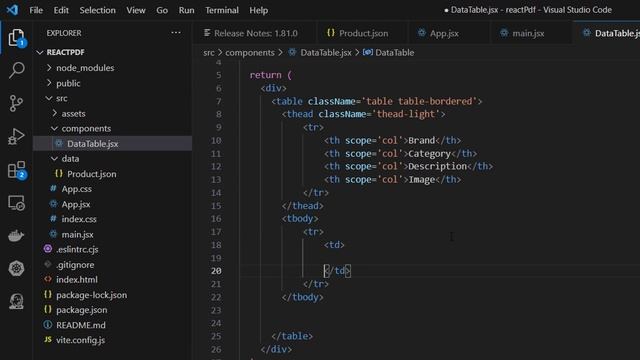Open the Source Control view
This screenshot has height=360, width=640.
tap(16, 103)
